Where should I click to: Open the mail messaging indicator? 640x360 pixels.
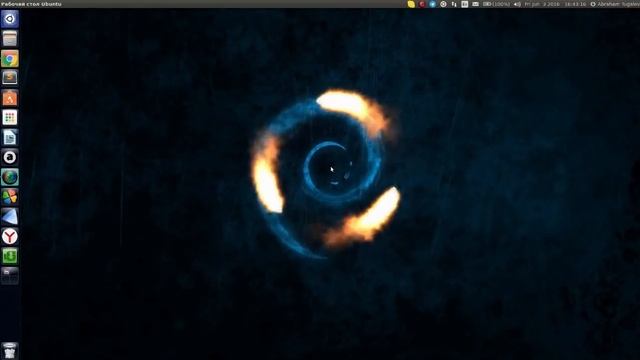tap(476, 4)
